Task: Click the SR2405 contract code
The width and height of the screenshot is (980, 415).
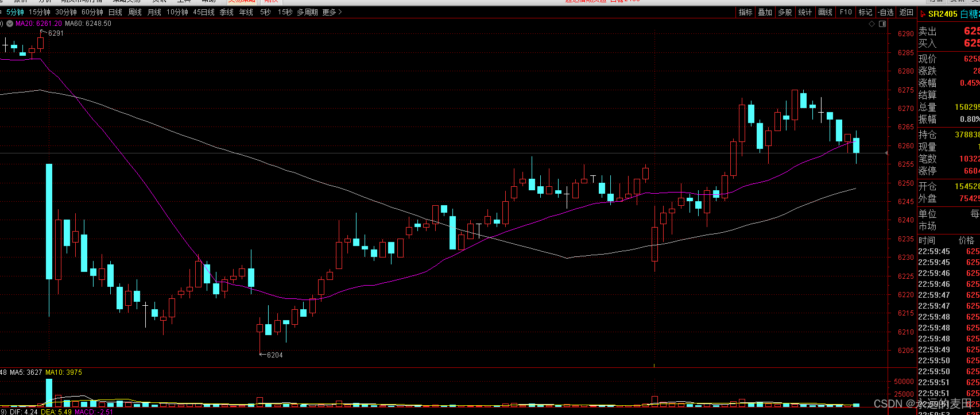Action: pyautogui.click(x=943, y=14)
